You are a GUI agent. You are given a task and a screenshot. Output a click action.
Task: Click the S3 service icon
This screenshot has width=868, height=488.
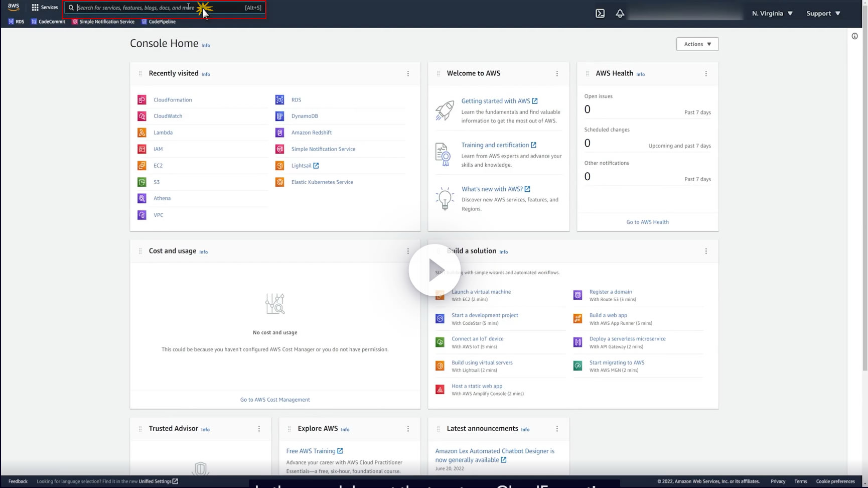coord(142,182)
